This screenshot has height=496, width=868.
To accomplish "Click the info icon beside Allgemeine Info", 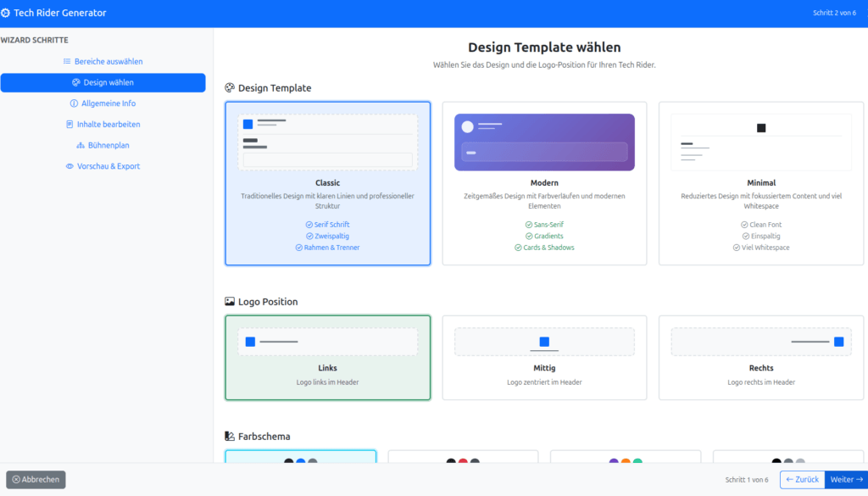I will point(74,103).
